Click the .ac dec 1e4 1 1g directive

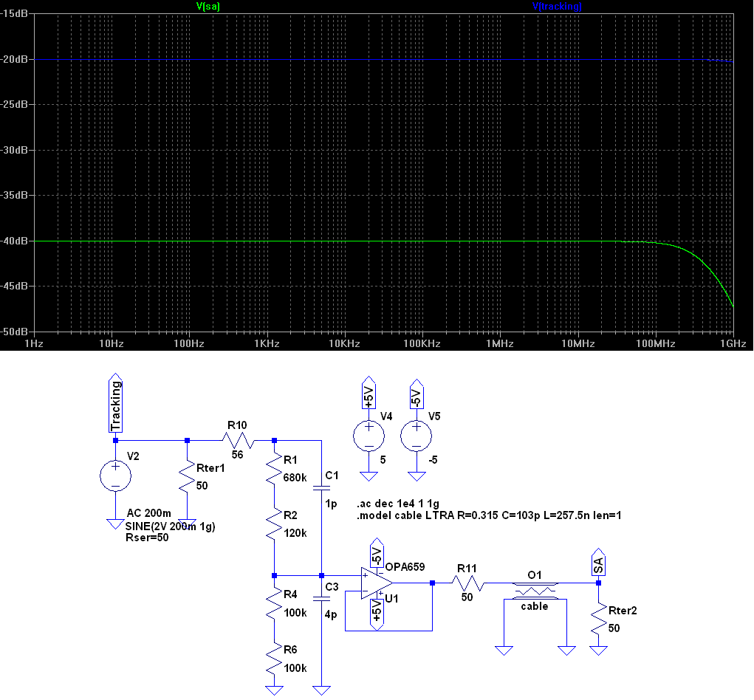[x=398, y=504]
